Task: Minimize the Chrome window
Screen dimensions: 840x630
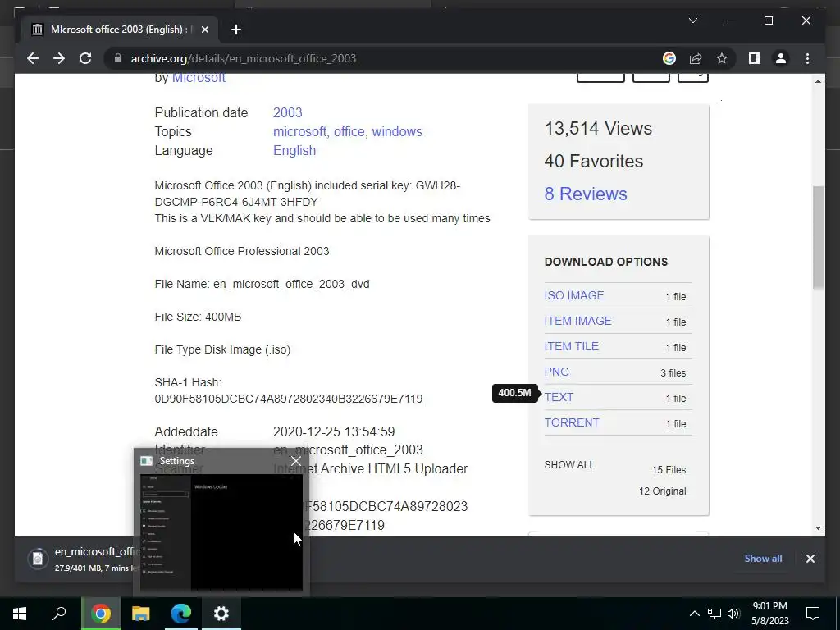Action: coord(731,21)
